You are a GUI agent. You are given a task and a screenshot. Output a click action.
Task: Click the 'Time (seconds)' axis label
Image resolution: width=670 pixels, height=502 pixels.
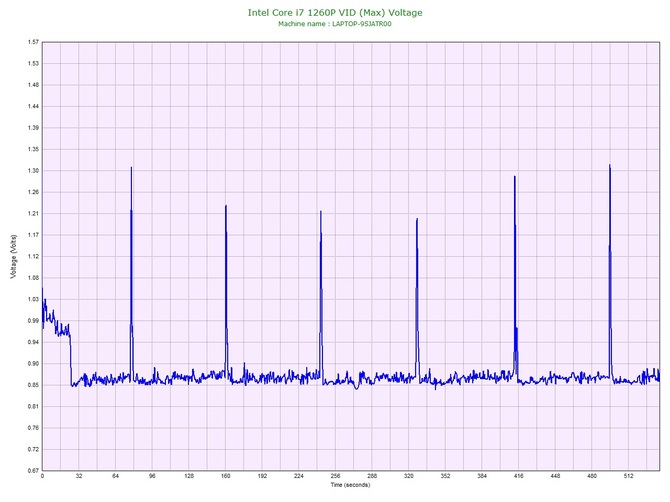coord(350,485)
